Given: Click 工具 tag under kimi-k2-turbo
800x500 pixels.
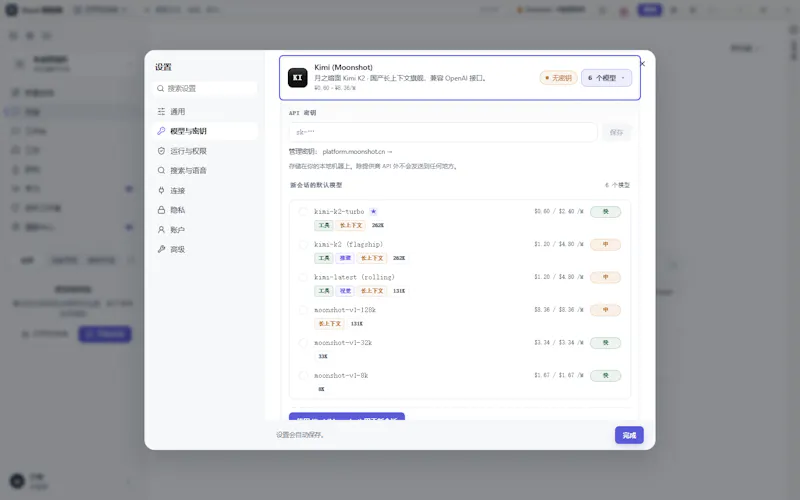Looking at the screenshot, I should point(323,225).
